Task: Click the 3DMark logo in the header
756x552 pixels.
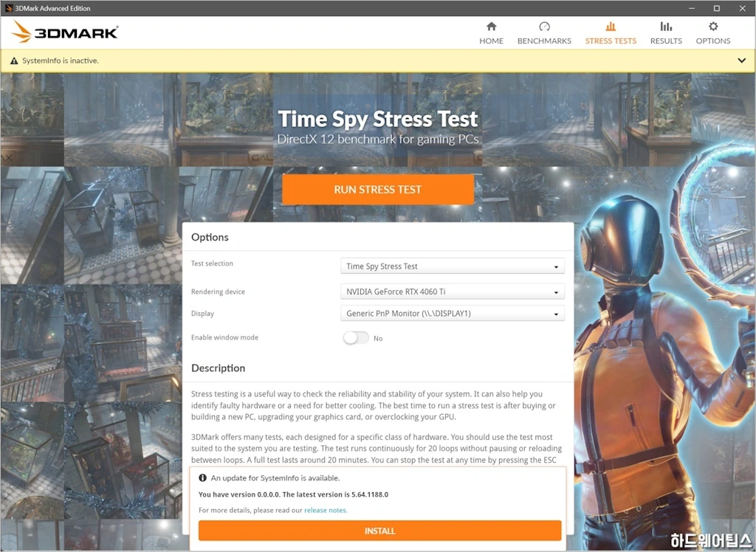Action: click(65, 32)
